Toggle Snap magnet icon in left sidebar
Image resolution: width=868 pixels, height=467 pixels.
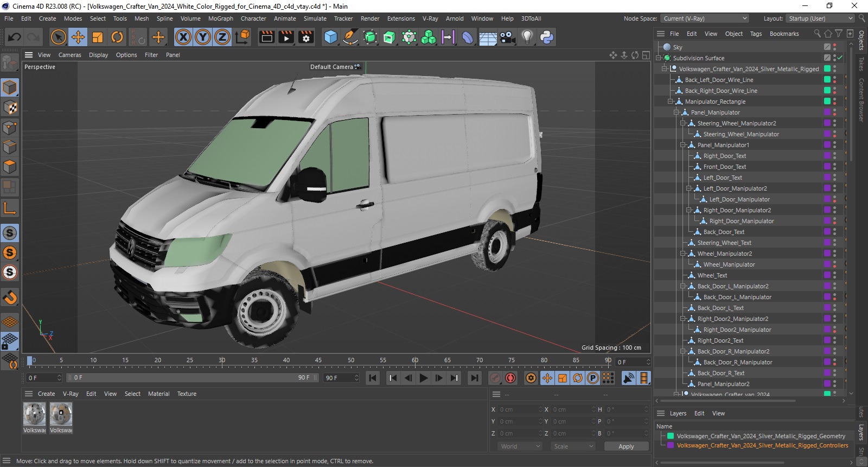coord(10,297)
